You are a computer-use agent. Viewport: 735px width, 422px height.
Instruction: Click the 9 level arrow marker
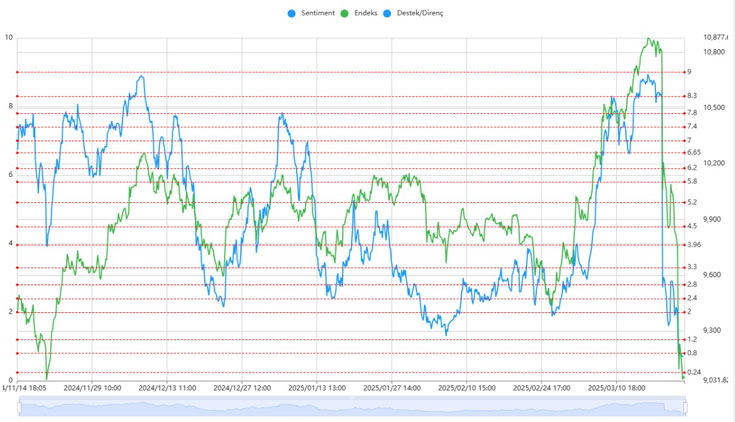683,72
